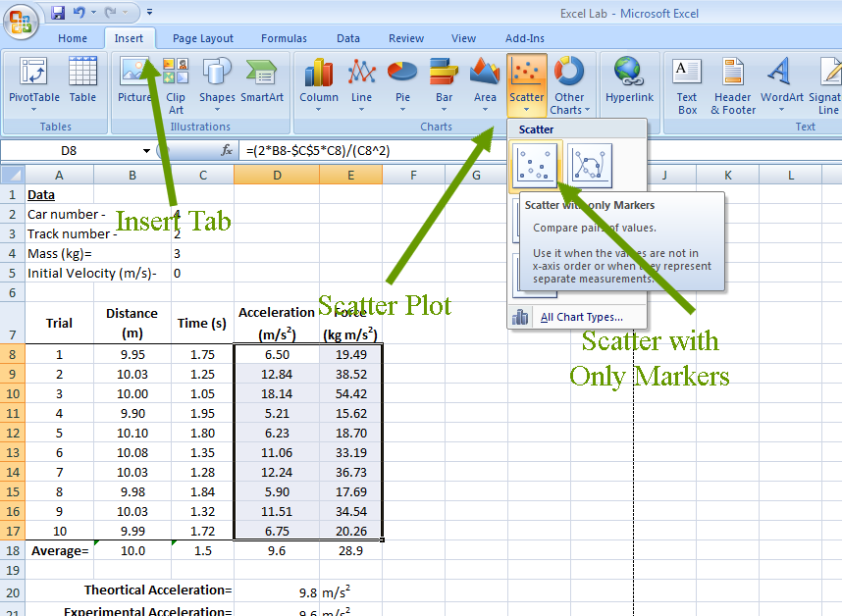
Task: Select the Theortical Acceleration= label cell
Action: (x=130, y=590)
